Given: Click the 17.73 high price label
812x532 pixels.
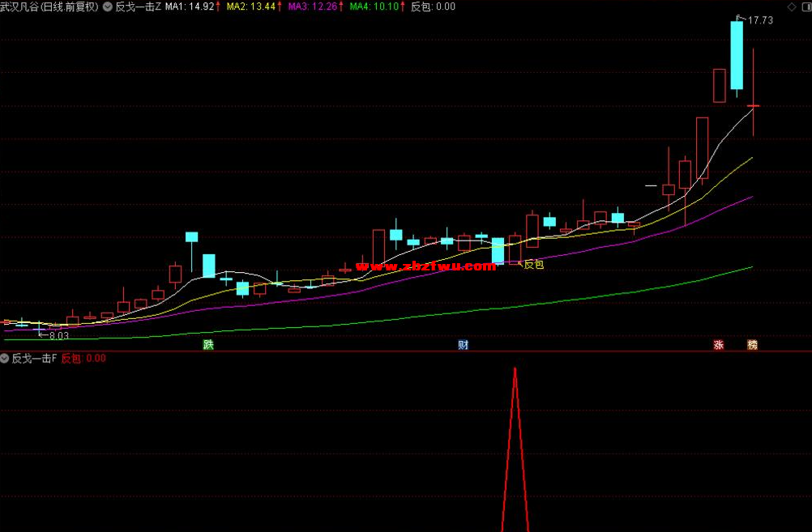Looking at the screenshot, I should click(760, 20).
